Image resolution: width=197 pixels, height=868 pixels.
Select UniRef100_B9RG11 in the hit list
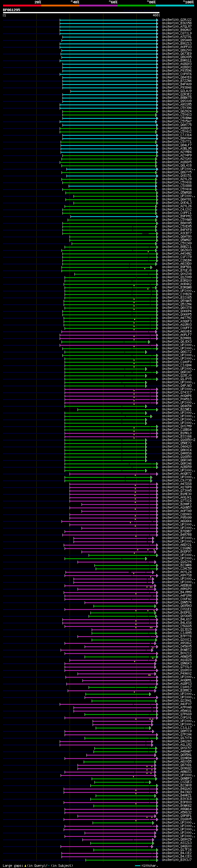(176, 61)
